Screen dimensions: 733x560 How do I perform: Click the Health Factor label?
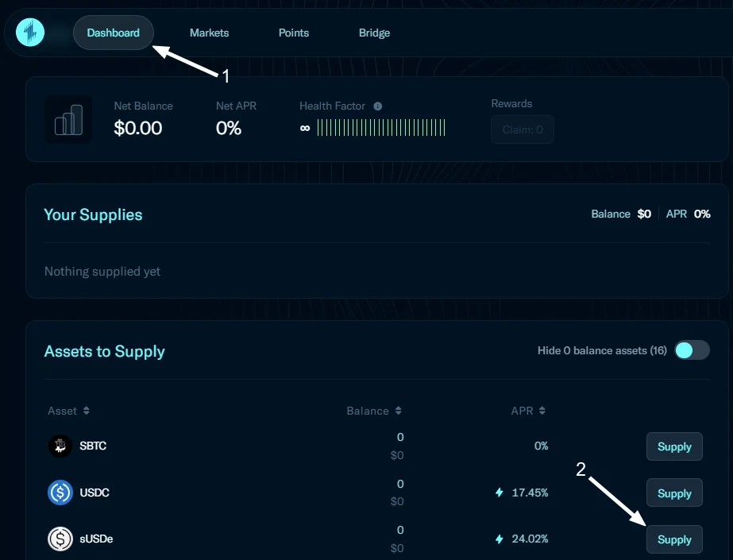click(333, 106)
